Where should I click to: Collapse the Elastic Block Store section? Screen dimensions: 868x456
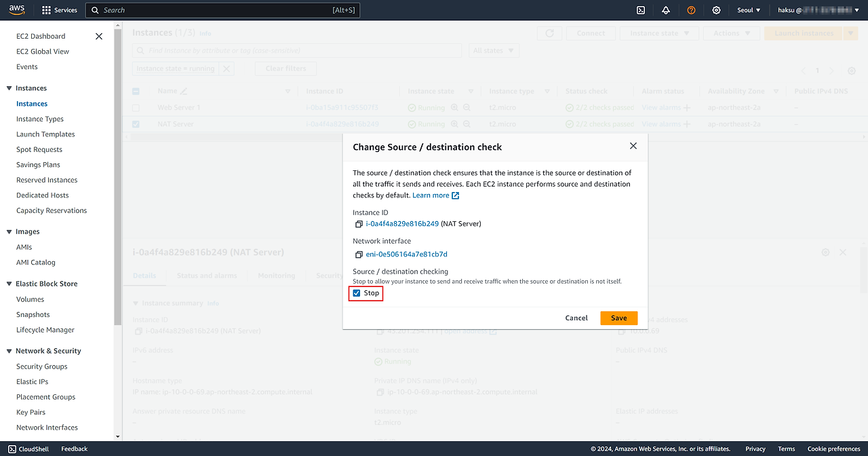[9, 284]
